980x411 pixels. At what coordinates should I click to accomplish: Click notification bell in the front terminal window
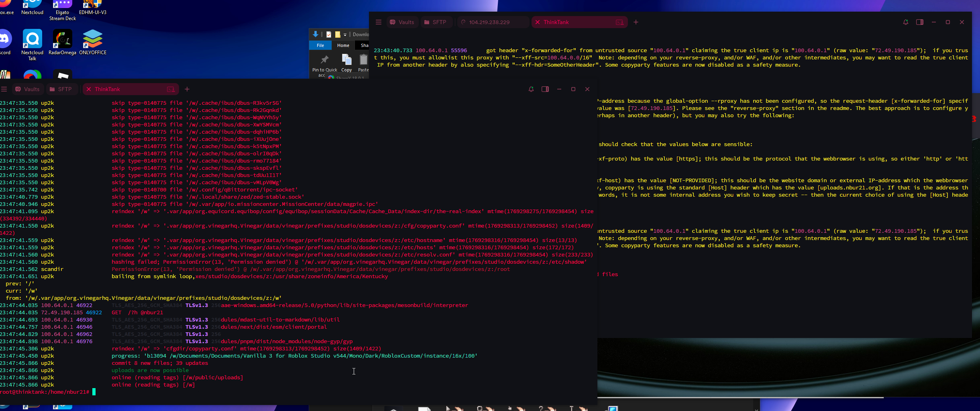click(531, 89)
